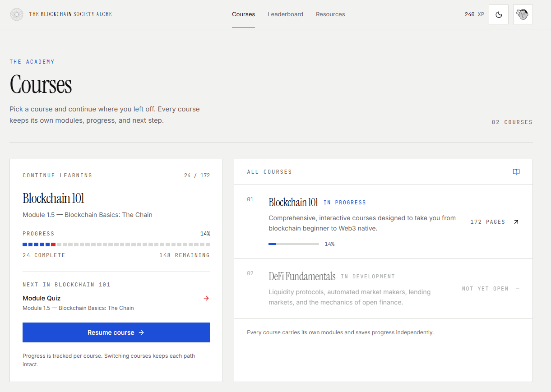The height and width of the screenshot is (392, 551).
Task: Click the red arrow beside Module Quiz
Action: pos(206,298)
